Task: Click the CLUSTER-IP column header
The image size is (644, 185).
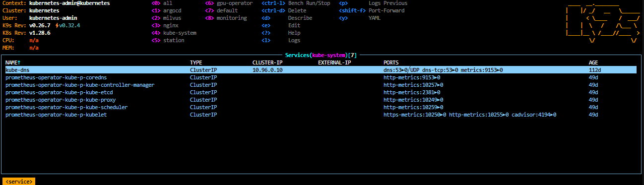Action: pos(267,62)
